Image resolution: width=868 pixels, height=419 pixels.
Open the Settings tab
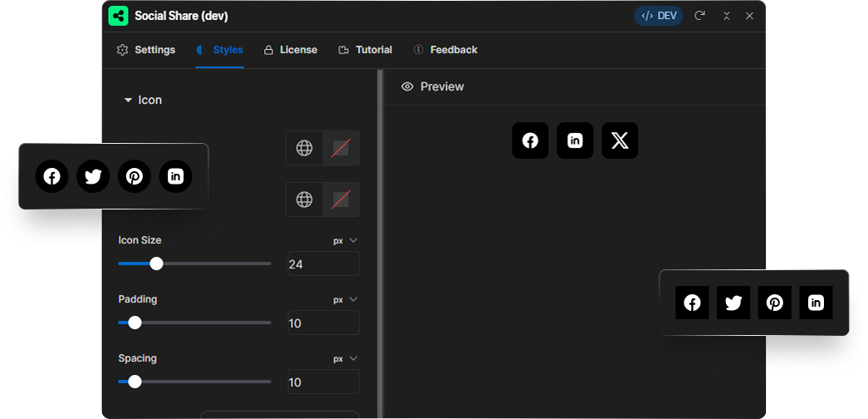[146, 50]
